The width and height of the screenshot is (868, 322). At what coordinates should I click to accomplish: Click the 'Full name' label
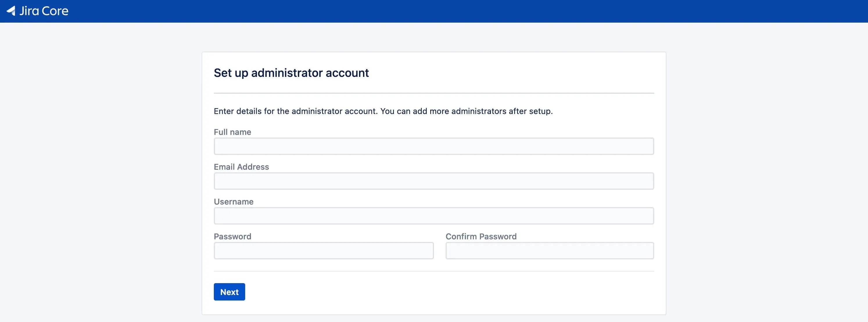point(232,132)
